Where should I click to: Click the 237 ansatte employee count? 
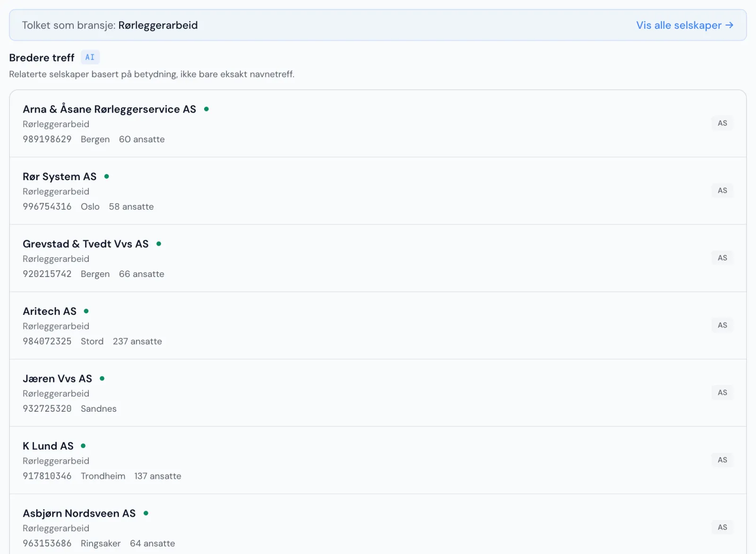137,341
